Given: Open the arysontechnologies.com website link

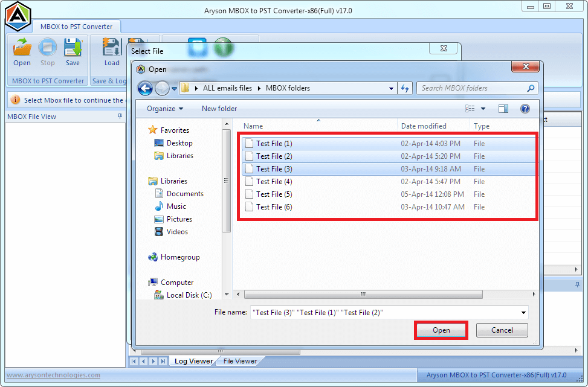Looking at the screenshot, I should click(x=53, y=375).
